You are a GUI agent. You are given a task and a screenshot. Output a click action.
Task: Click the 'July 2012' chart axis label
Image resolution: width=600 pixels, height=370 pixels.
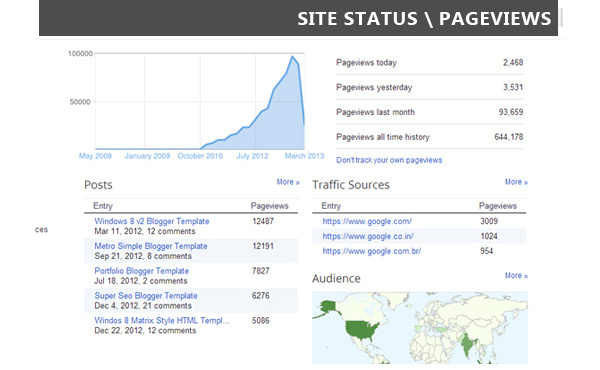252,156
